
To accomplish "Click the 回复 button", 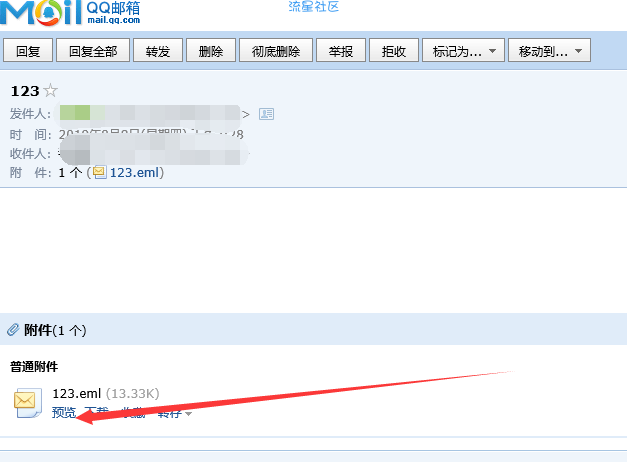I will tap(28, 50).
